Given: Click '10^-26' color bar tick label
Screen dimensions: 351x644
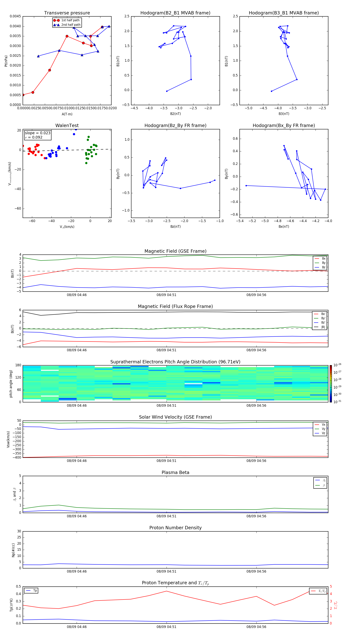Looking at the screenshot, I should click(337, 365).
